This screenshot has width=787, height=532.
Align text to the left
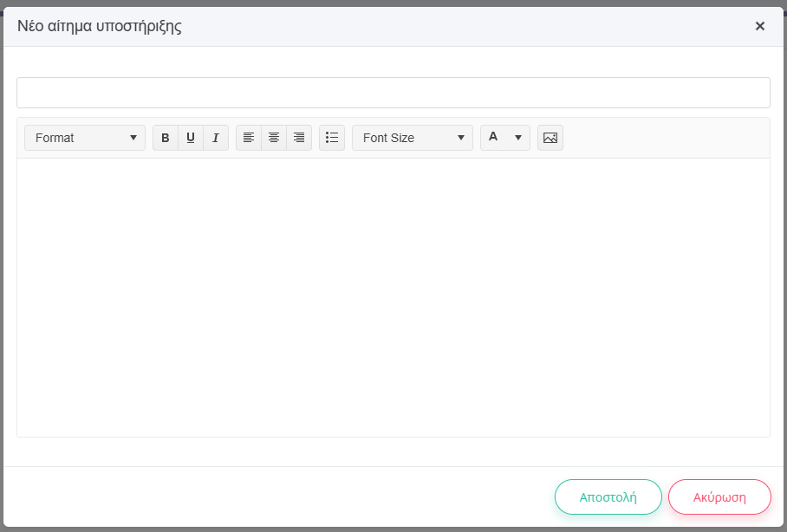[249, 138]
